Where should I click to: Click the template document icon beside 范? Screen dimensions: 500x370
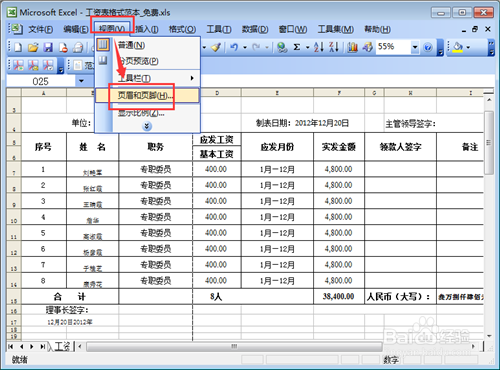coord(78,65)
